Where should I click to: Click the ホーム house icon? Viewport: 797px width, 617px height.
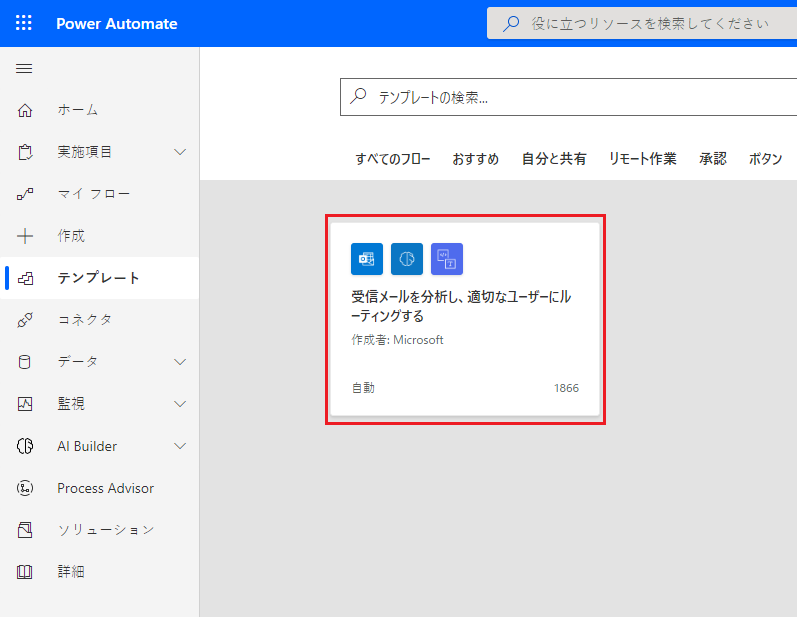tap(25, 110)
